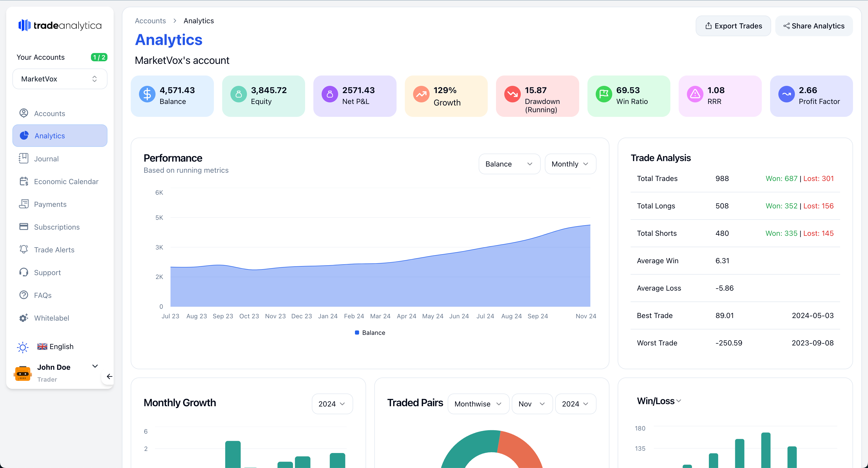Open Payments page
This screenshot has width=868, height=468.
click(60, 204)
